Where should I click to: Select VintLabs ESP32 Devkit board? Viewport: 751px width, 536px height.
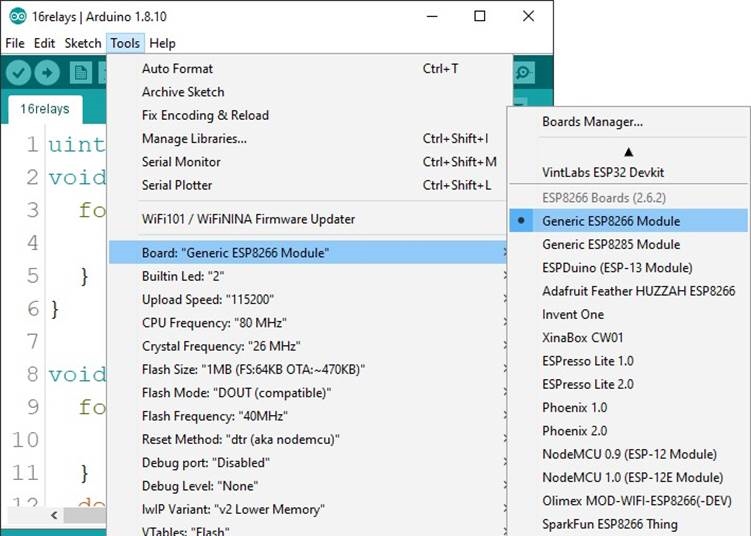(628, 172)
